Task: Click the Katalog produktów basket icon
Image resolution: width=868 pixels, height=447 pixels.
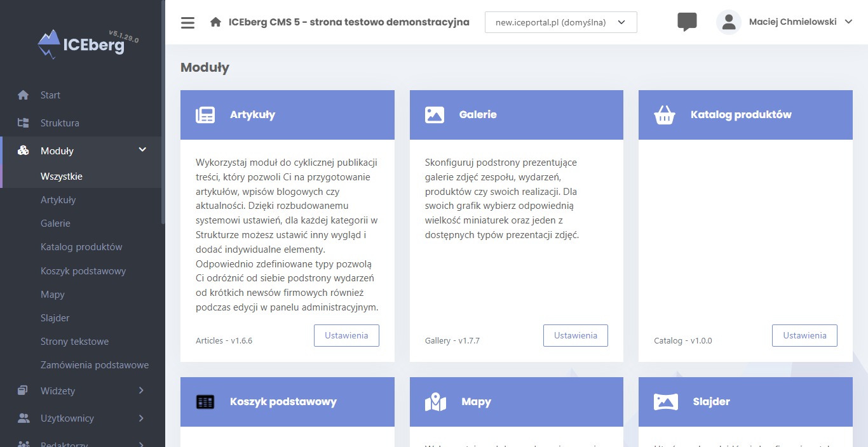Action: [665, 115]
